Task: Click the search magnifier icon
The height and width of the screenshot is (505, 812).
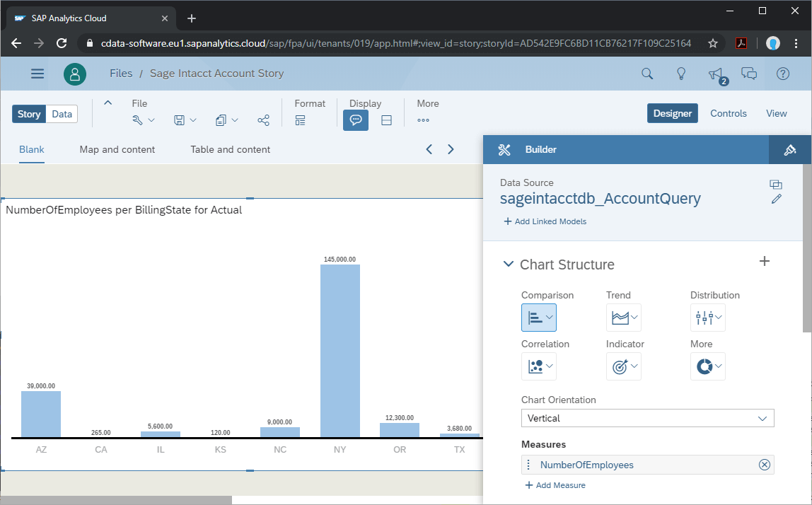Action: coord(646,74)
